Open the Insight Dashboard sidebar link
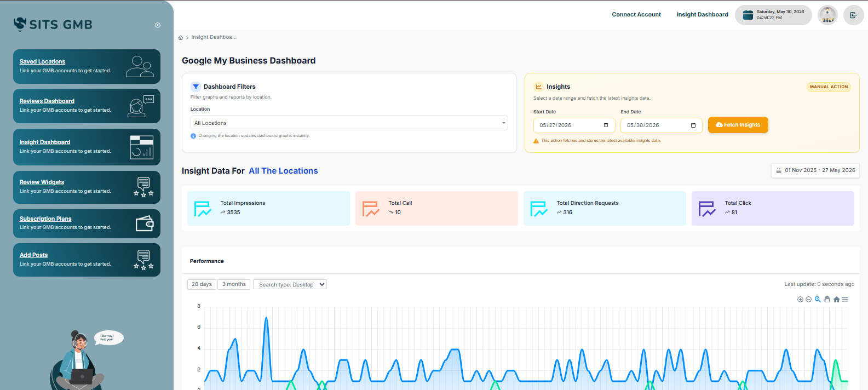The height and width of the screenshot is (390, 868). [45, 142]
